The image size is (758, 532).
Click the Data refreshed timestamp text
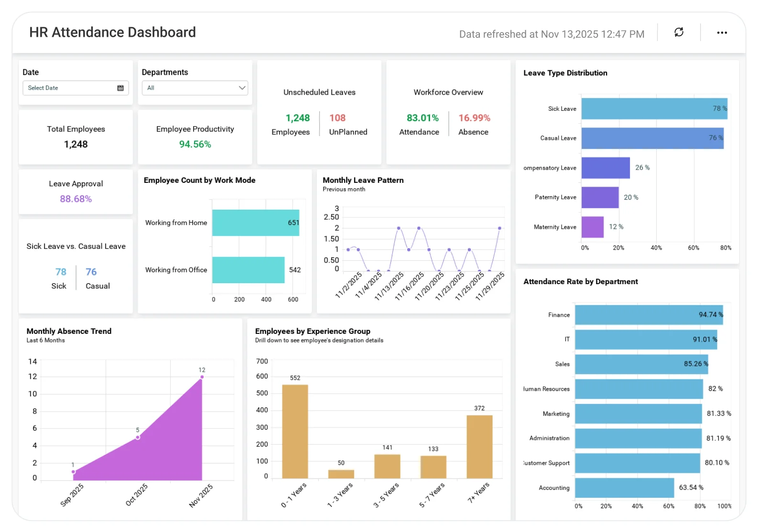tap(552, 34)
